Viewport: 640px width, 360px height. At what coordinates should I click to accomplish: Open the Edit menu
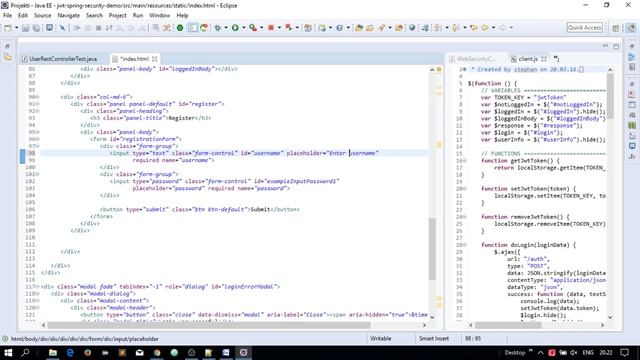point(23,16)
